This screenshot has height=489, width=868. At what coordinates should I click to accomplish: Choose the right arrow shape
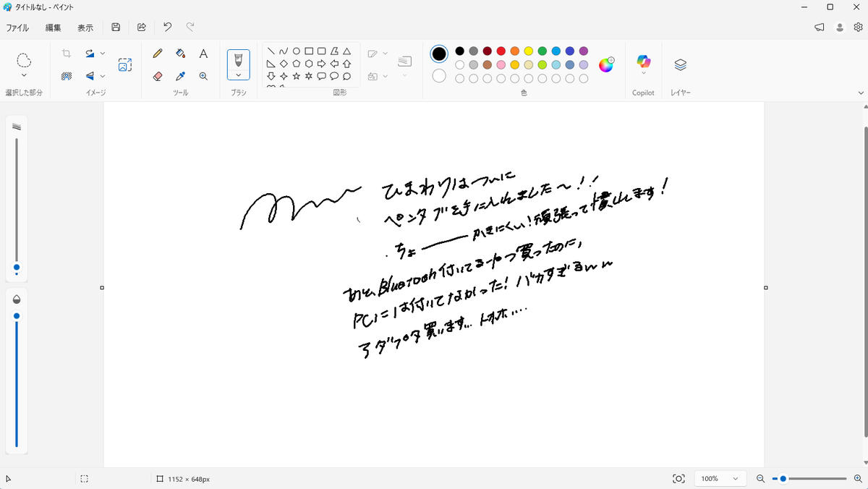321,64
